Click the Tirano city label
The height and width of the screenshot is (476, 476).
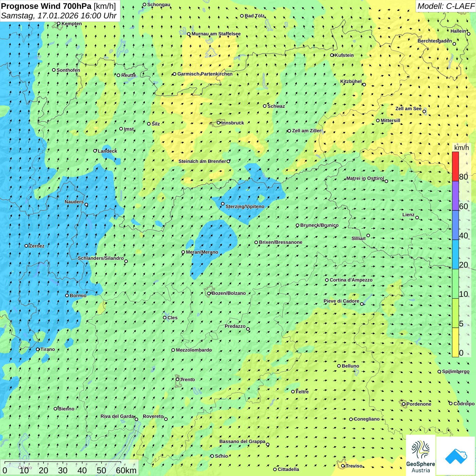[x=48, y=349]
